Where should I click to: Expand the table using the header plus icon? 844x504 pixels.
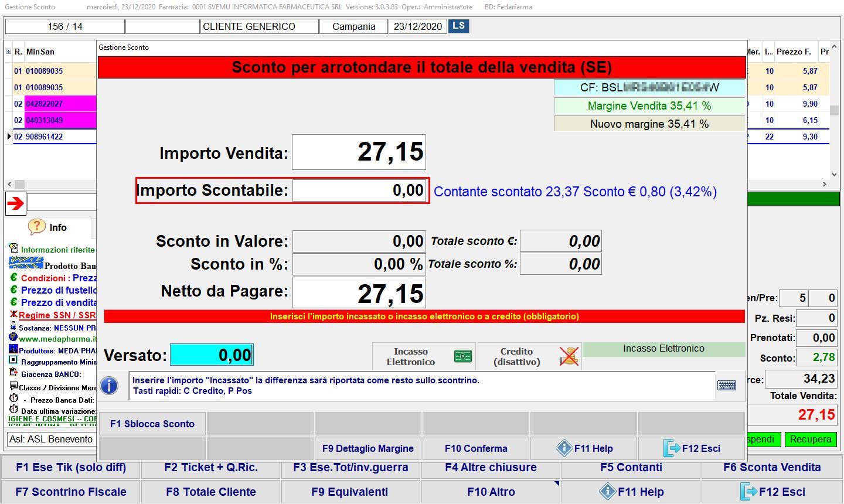tap(8, 52)
